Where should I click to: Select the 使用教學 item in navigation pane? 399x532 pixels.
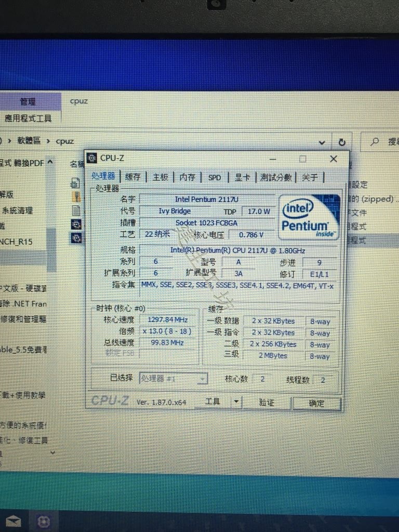(23, 395)
